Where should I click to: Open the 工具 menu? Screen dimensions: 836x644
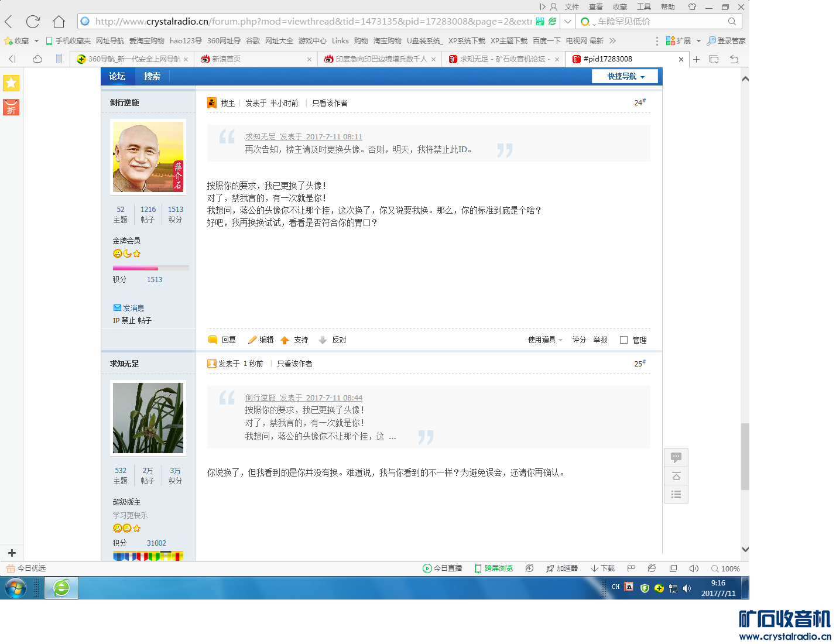coord(644,7)
